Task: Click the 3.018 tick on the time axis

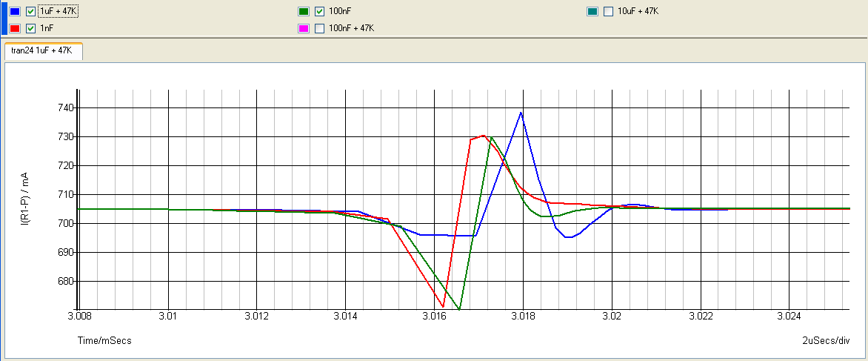Action: (522, 317)
